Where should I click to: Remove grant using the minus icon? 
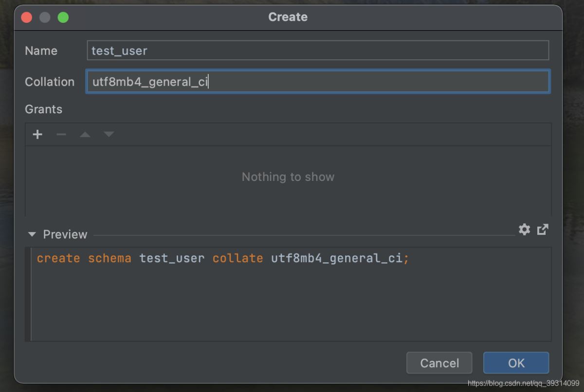61,134
